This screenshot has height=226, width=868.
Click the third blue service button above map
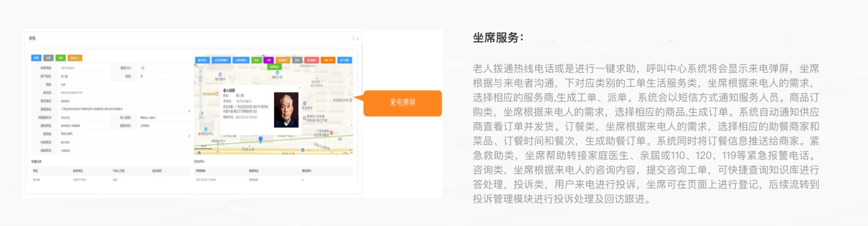[241, 60]
